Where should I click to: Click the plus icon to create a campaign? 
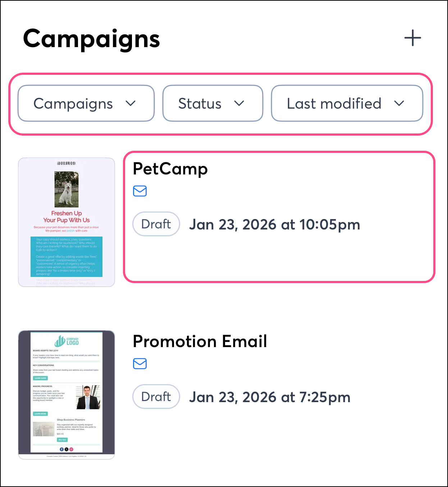(413, 37)
